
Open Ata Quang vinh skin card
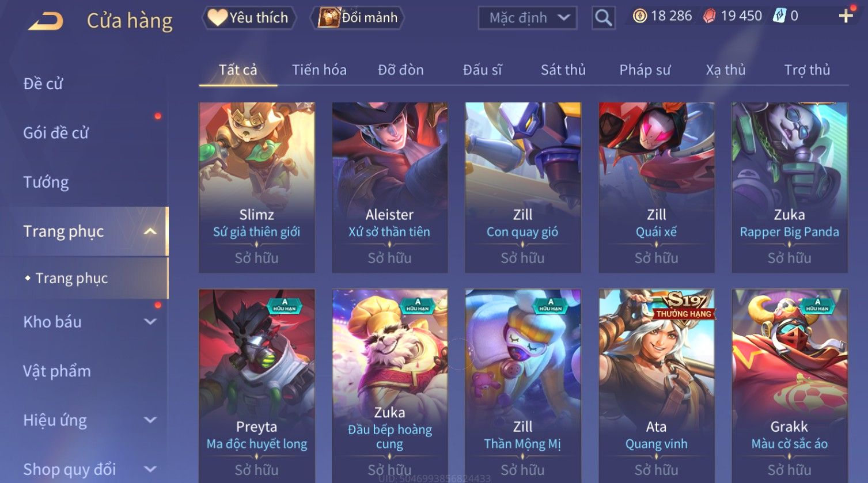click(656, 385)
